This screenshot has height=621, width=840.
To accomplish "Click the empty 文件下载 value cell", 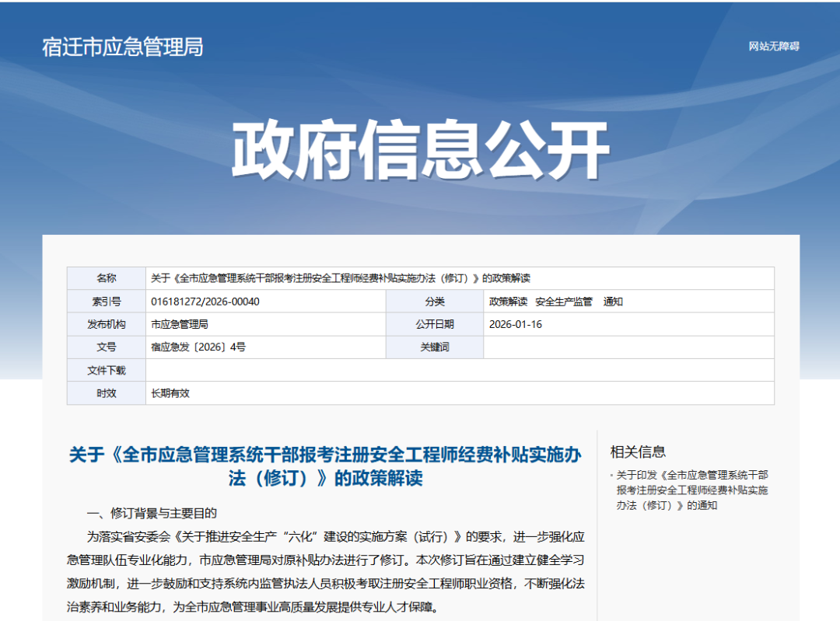I will tap(459, 370).
